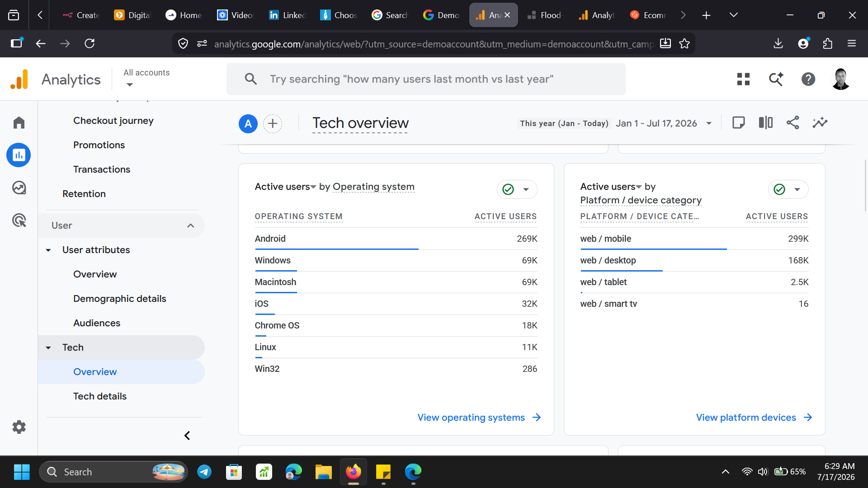Click the Chrome OS row

[x=396, y=325]
